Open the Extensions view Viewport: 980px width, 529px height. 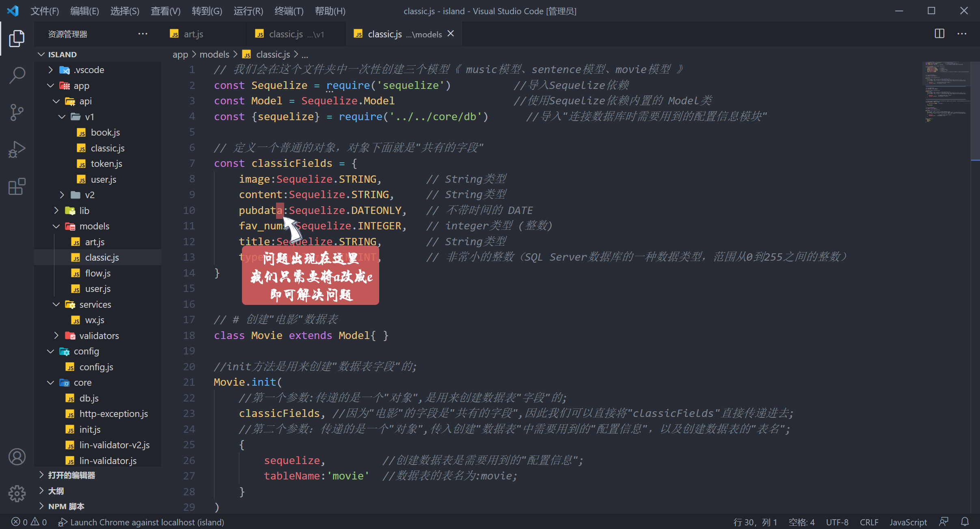pos(17,187)
